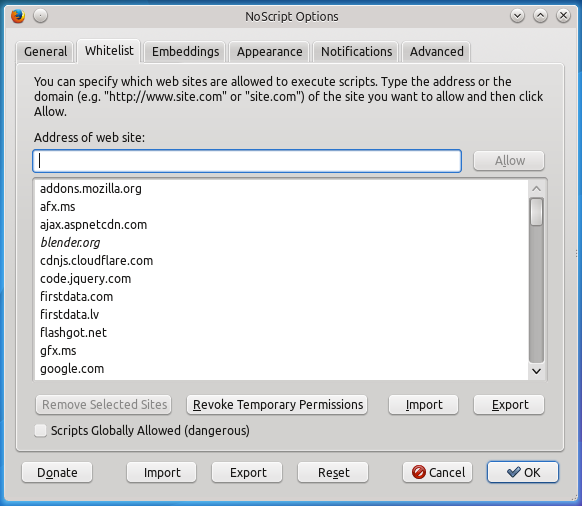Viewport: 582px width, 506px height.
Task: Enable Scripts Globally Allowed checkbox
Action: point(40,431)
